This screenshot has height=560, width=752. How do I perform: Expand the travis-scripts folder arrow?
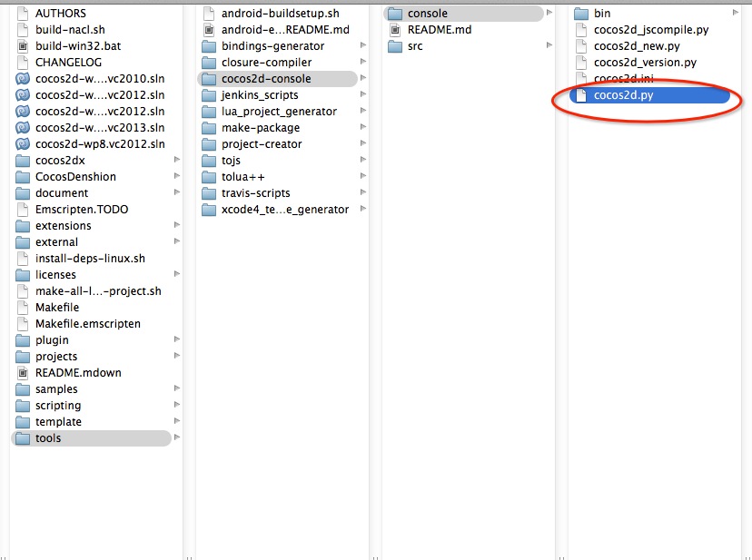pyautogui.click(x=363, y=192)
